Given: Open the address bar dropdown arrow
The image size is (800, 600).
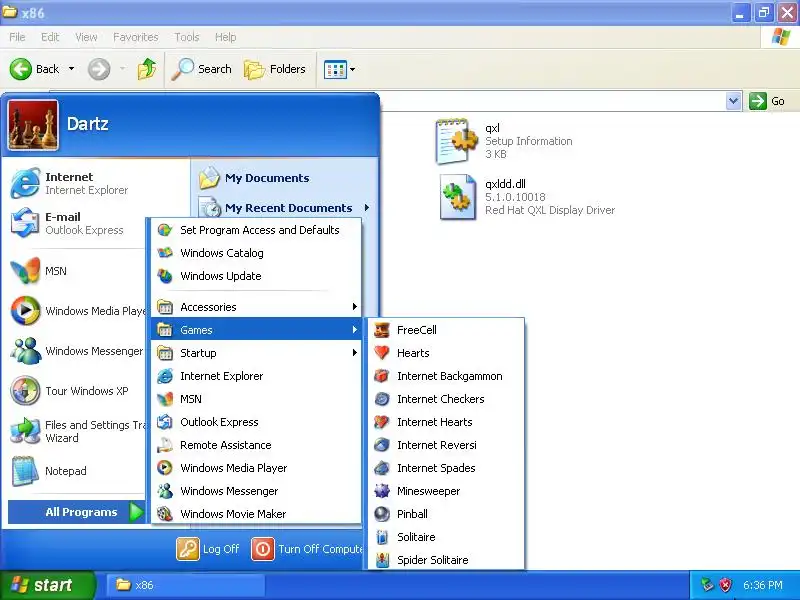Looking at the screenshot, I should [x=733, y=101].
